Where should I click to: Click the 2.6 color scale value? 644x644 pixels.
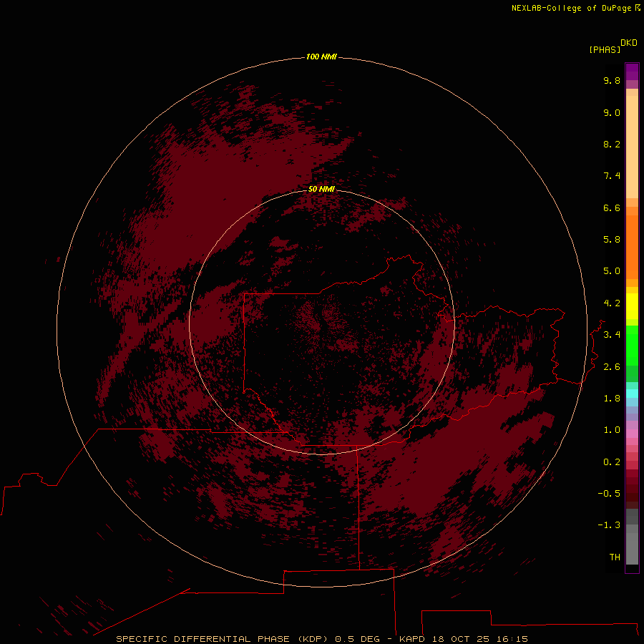pos(612,367)
